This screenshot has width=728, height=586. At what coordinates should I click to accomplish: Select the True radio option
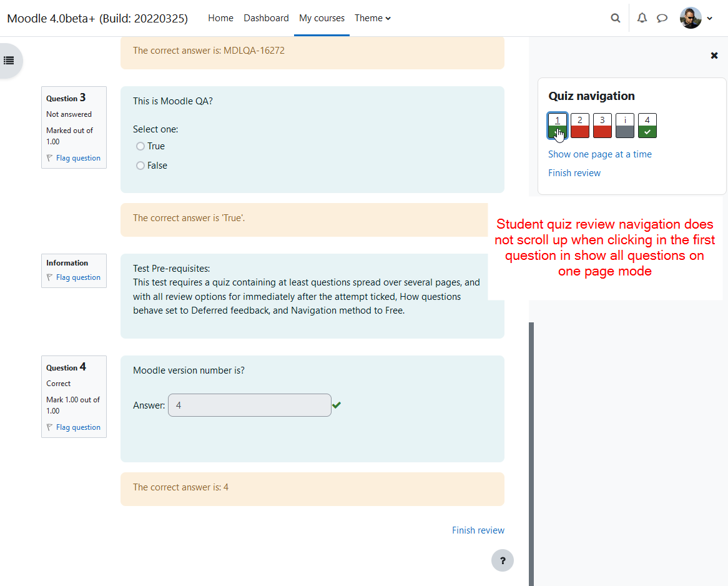tap(140, 146)
